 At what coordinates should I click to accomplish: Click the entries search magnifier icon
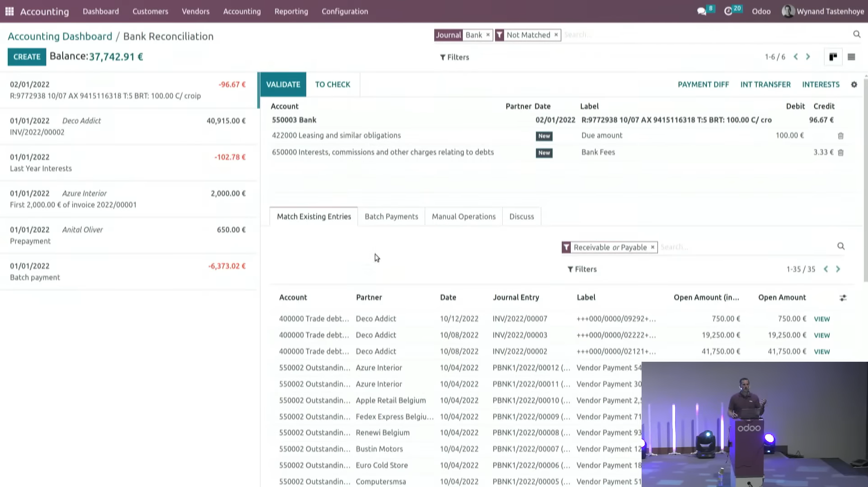tap(841, 246)
